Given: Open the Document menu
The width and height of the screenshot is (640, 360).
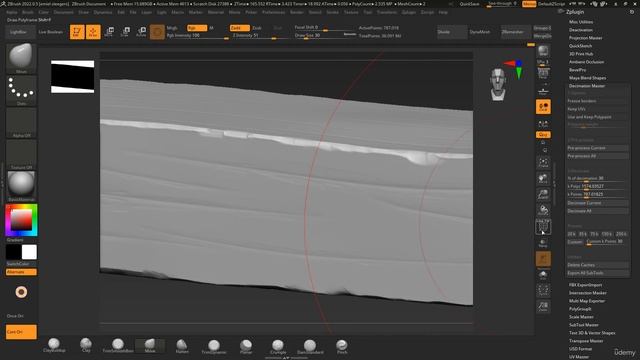Looking at the screenshot, I should click(64, 12).
